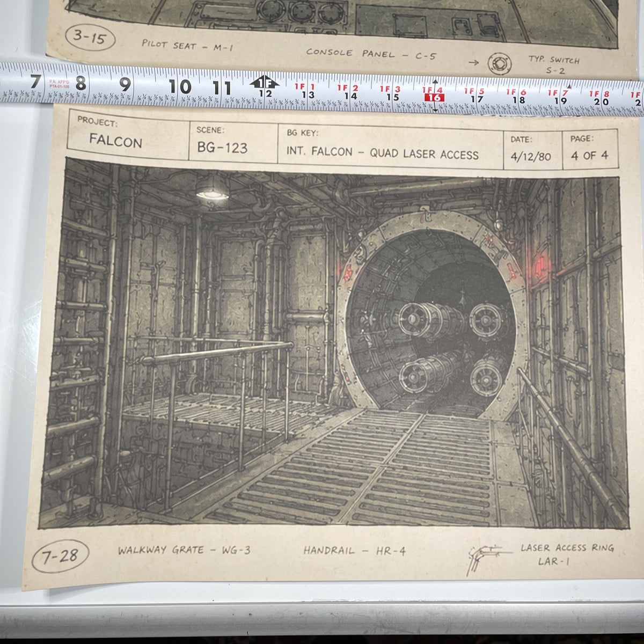
Task: Select the 'CONSOLE PANEL – C-5' caption
Action: pos(371,53)
